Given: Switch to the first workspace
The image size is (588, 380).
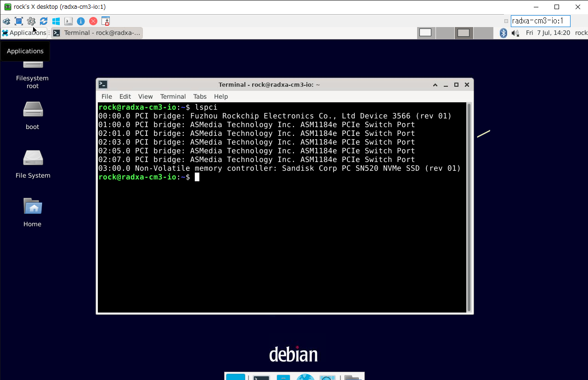Looking at the screenshot, I should tap(426, 33).
